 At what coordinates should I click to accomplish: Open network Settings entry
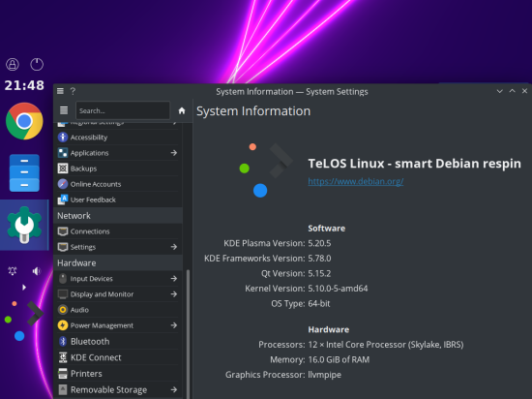point(118,247)
